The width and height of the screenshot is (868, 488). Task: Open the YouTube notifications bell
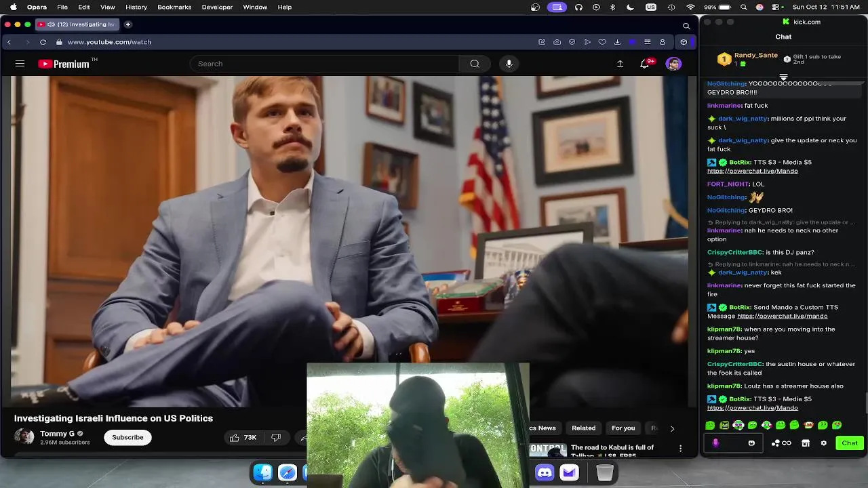[645, 64]
